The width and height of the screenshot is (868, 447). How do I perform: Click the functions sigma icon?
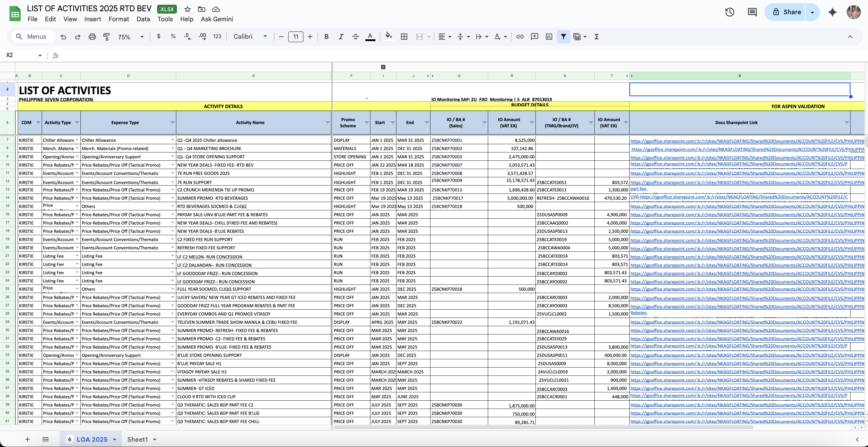(596, 37)
